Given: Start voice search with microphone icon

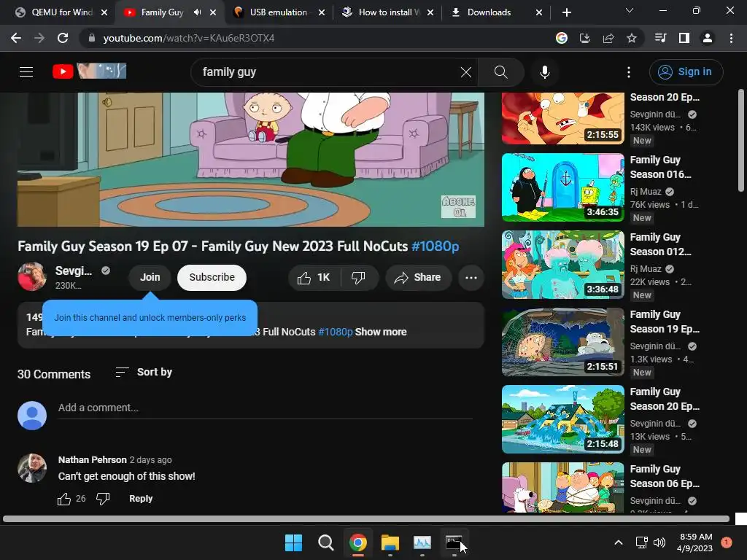Looking at the screenshot, I should 544,72.
